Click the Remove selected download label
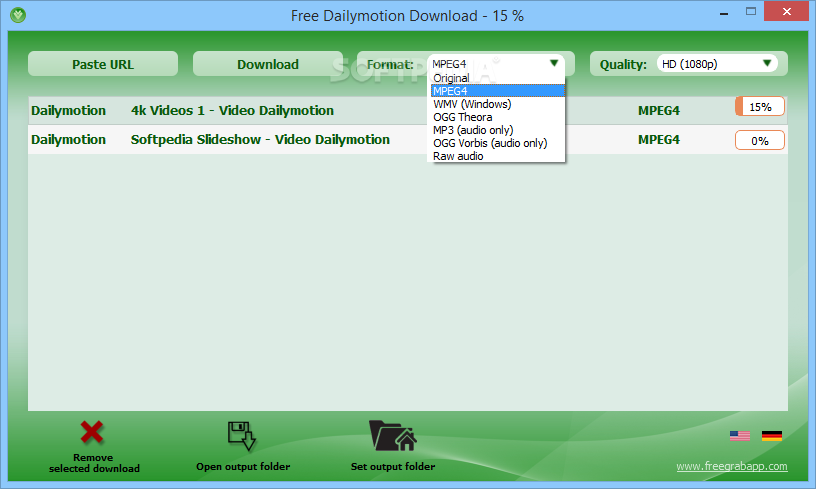The image size is (816, 489). (94, 463)
